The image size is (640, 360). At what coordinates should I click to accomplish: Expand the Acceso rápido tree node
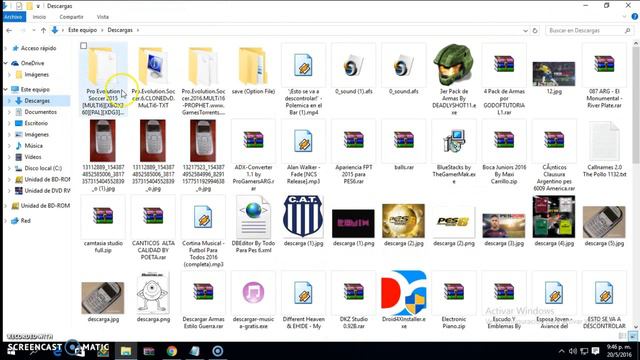coord(6,48)
